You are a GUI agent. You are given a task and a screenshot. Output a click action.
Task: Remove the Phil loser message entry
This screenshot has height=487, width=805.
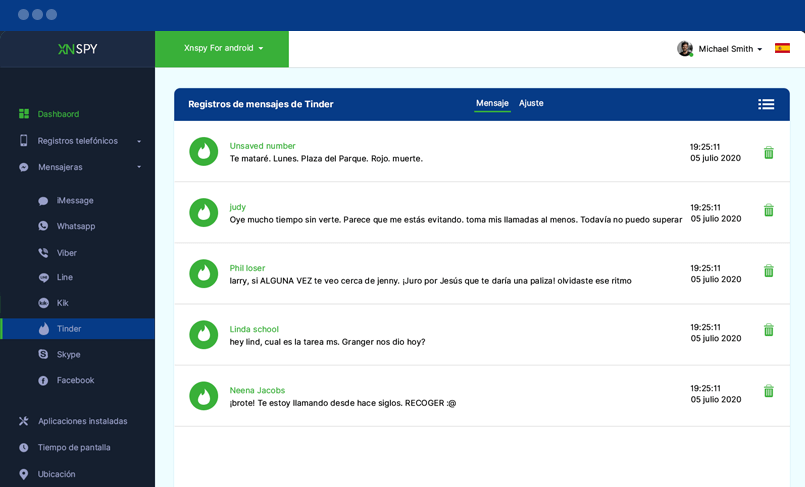click(768, 271)
